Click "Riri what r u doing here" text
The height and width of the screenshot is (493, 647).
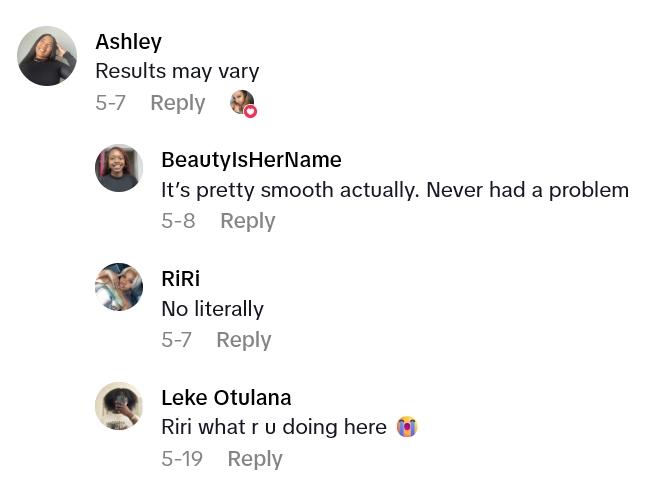(273, 427)
